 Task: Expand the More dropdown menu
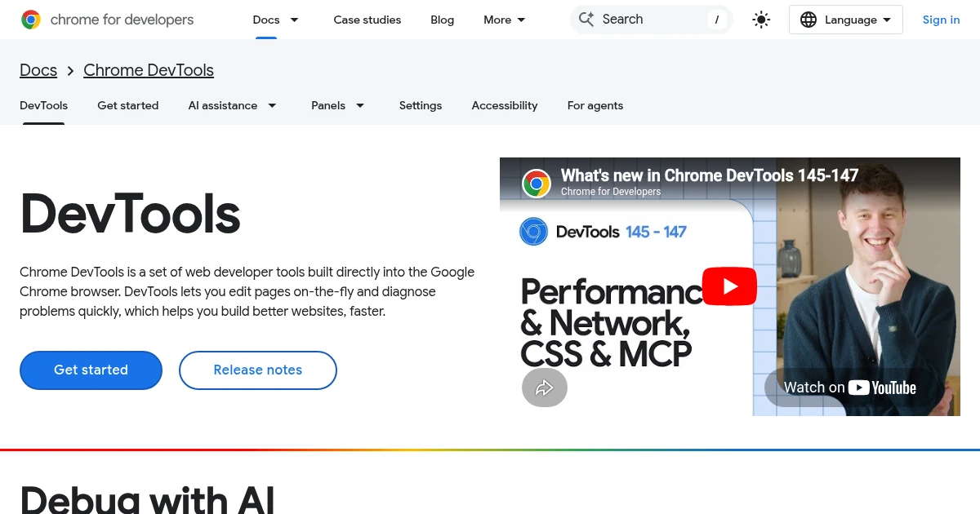[505, 20]
